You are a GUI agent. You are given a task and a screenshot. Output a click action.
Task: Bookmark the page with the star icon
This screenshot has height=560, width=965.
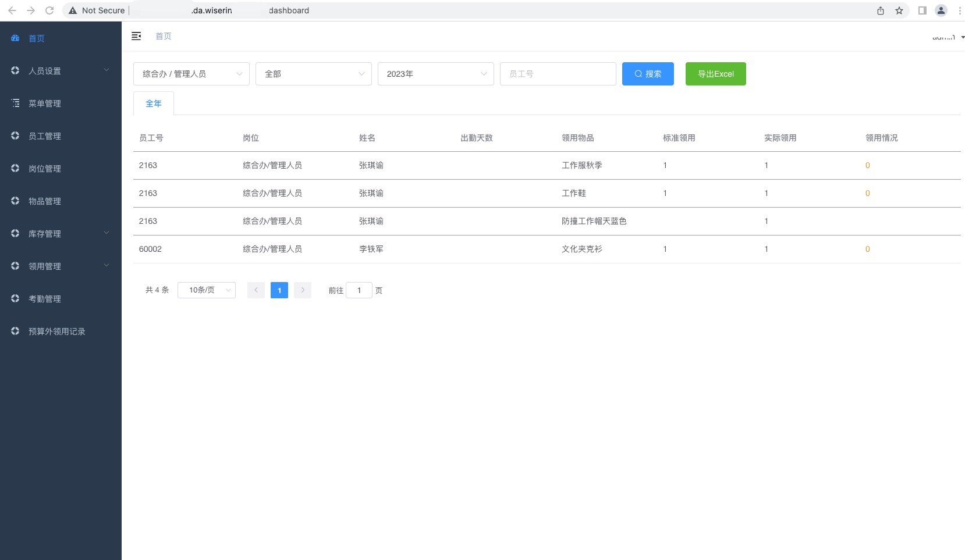899,10
